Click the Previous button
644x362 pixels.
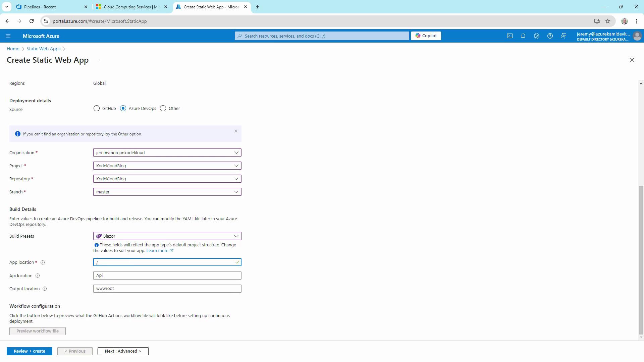pyautogui.click(x=75, y=351)
